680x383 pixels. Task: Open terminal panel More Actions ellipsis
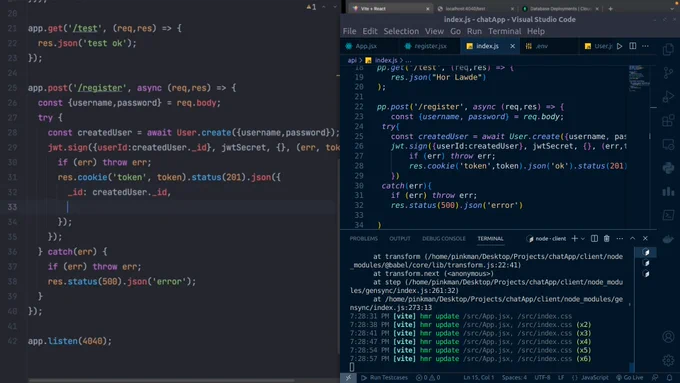[x=620, y=239]
